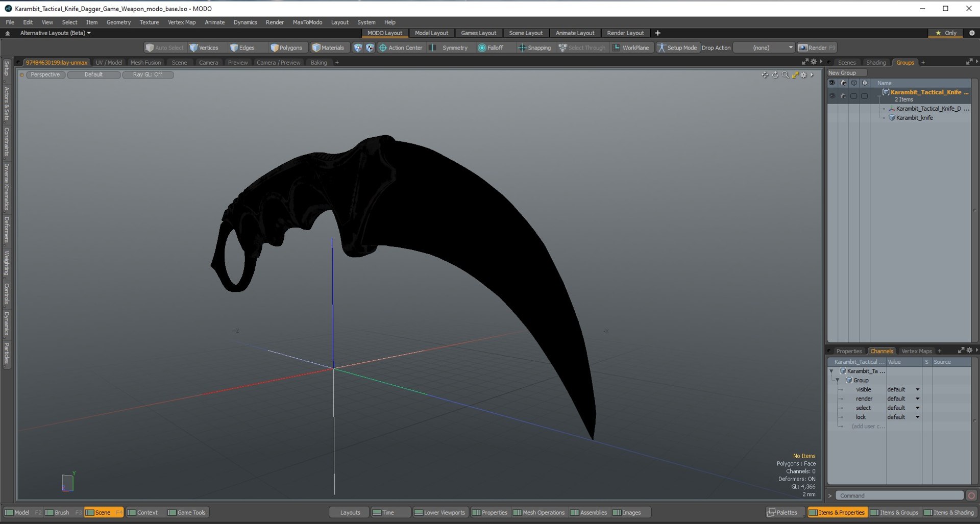Screen dimensions: 980x524
Task: Open the Perspective view type dropdown
Action: click(x=45, y=74)
